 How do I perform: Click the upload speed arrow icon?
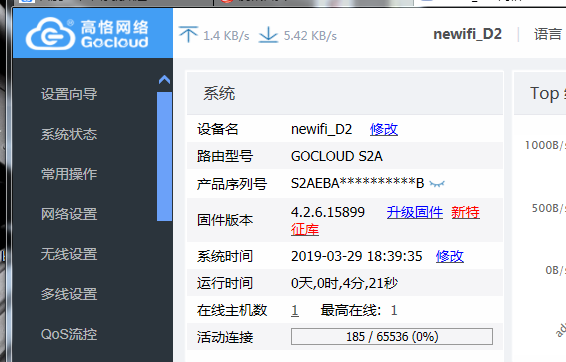click(x=188, y=34)
